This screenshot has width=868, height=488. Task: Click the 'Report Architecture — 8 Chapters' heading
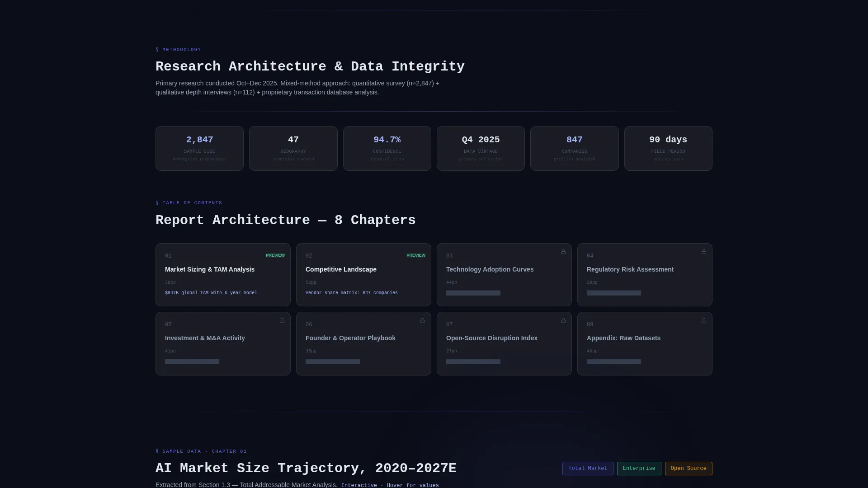(285, 220)
